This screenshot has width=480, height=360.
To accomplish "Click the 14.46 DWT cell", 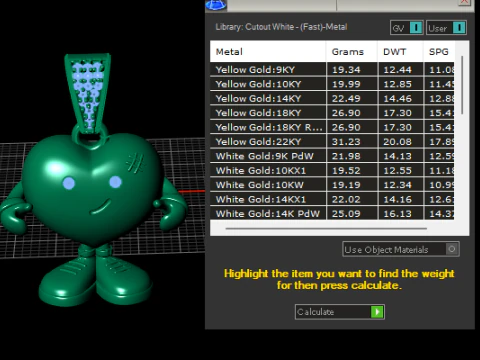I will pos(401,98).
